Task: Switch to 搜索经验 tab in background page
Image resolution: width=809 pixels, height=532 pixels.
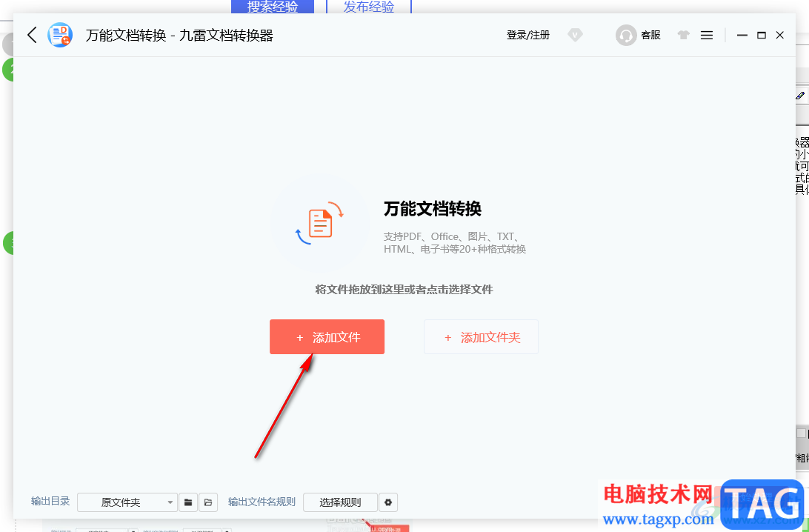Action: click(273, 7)
